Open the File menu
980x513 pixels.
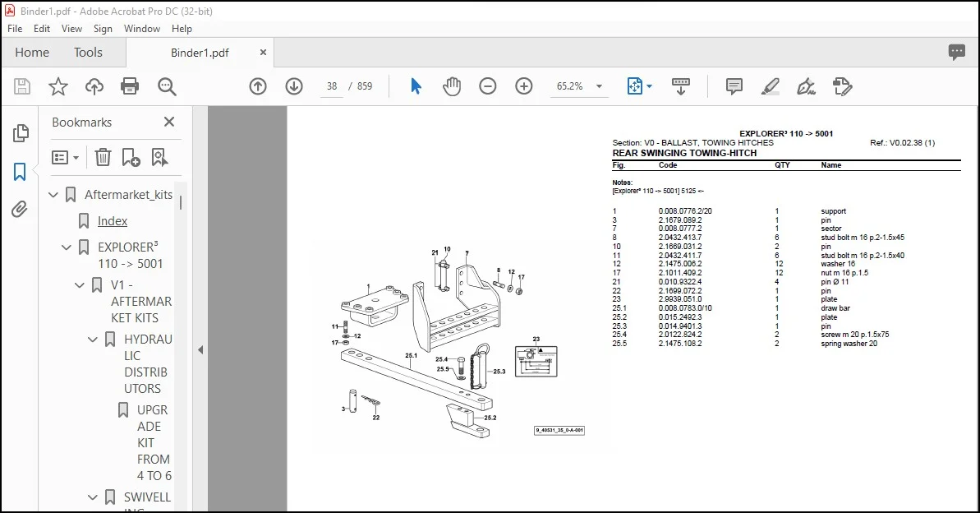tap(14, 28)
